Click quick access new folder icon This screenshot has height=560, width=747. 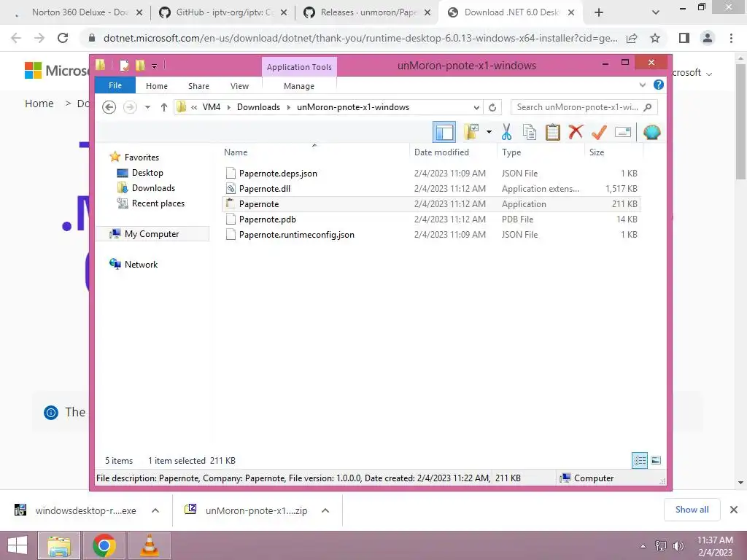[x=141, y=65]
